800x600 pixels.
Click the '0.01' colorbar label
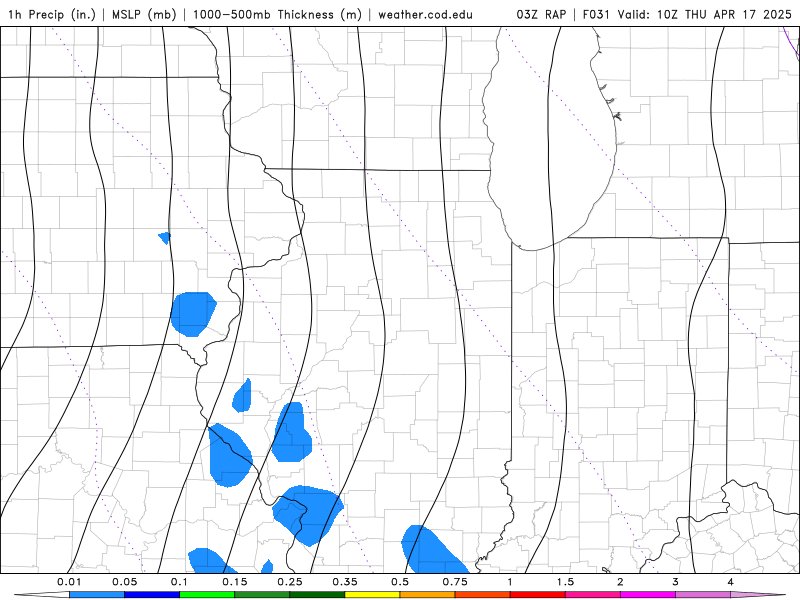tap(69, 582)
